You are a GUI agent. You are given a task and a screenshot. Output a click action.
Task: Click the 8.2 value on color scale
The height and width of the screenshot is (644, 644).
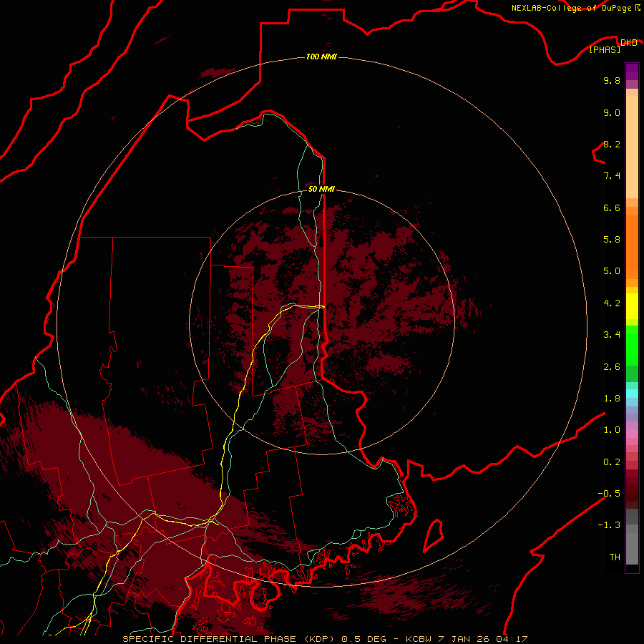coord(612,144)
